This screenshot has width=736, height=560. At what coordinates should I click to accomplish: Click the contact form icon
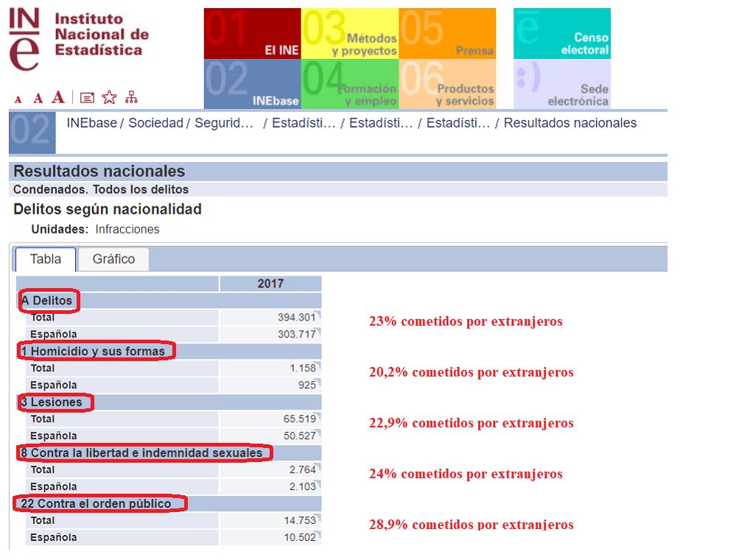tap(87, 98)
